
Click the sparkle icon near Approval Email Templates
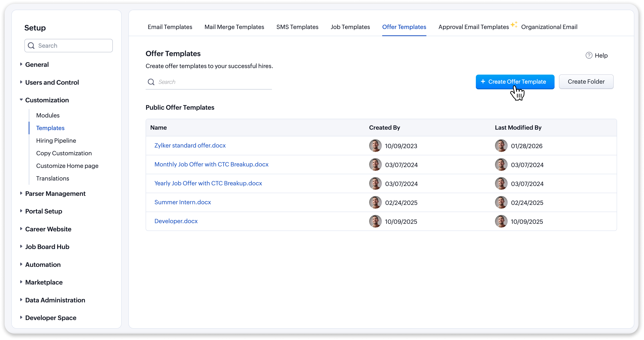pyautogui.click(x=514, y=25)
